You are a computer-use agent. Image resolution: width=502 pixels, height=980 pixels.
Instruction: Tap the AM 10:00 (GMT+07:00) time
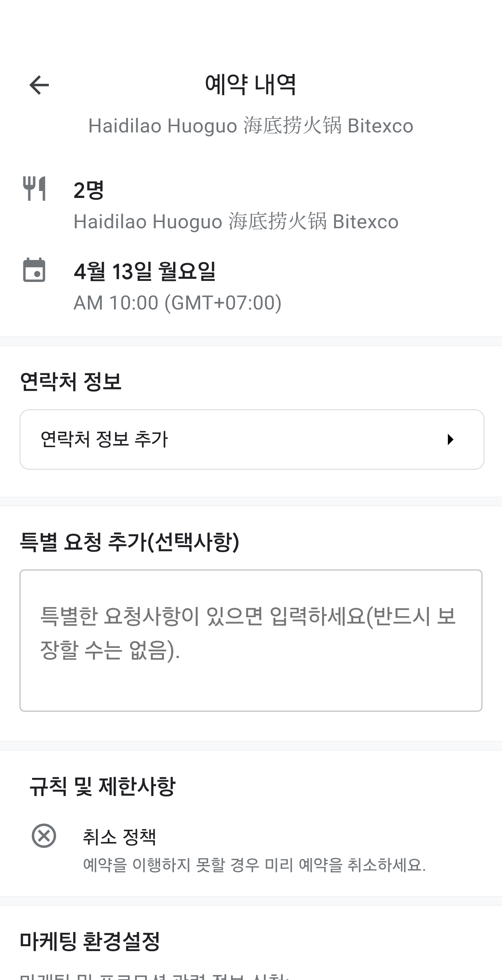[177, 303]
